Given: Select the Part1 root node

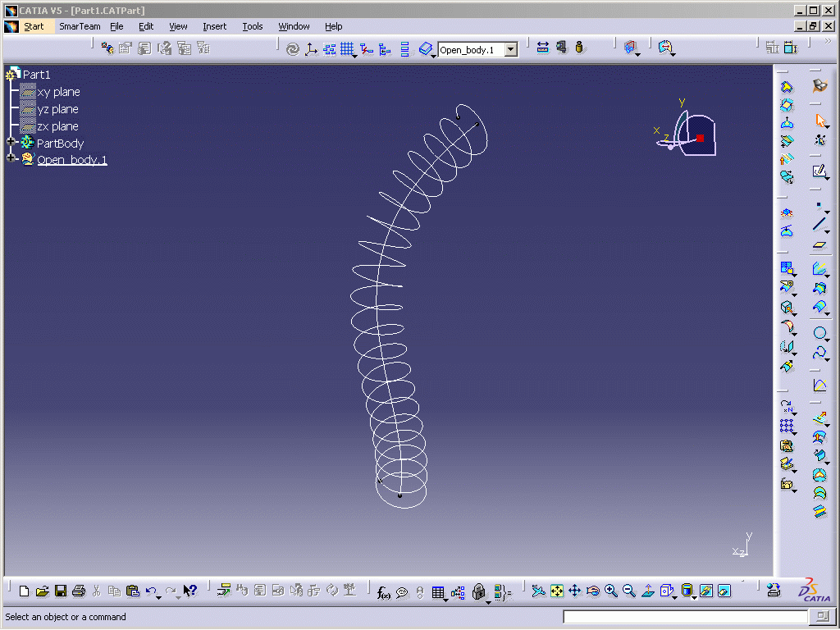Looking at the screenshot, I should pyautogui.click(x=36, y=75).
